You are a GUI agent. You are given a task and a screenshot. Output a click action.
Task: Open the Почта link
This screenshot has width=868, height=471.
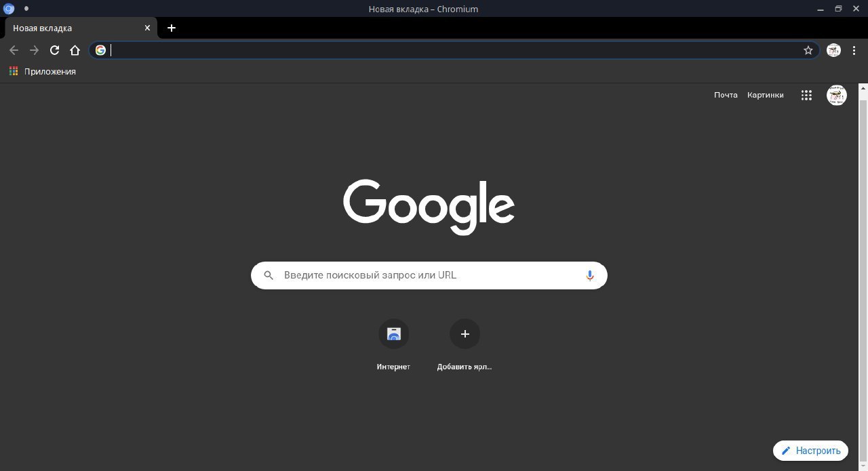tap(726, 95)
